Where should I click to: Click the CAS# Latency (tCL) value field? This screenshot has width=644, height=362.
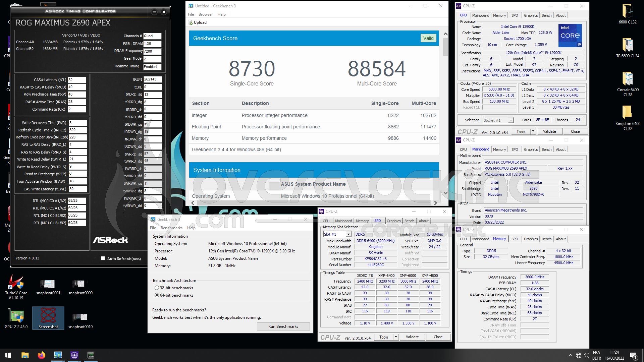point(77,80)
